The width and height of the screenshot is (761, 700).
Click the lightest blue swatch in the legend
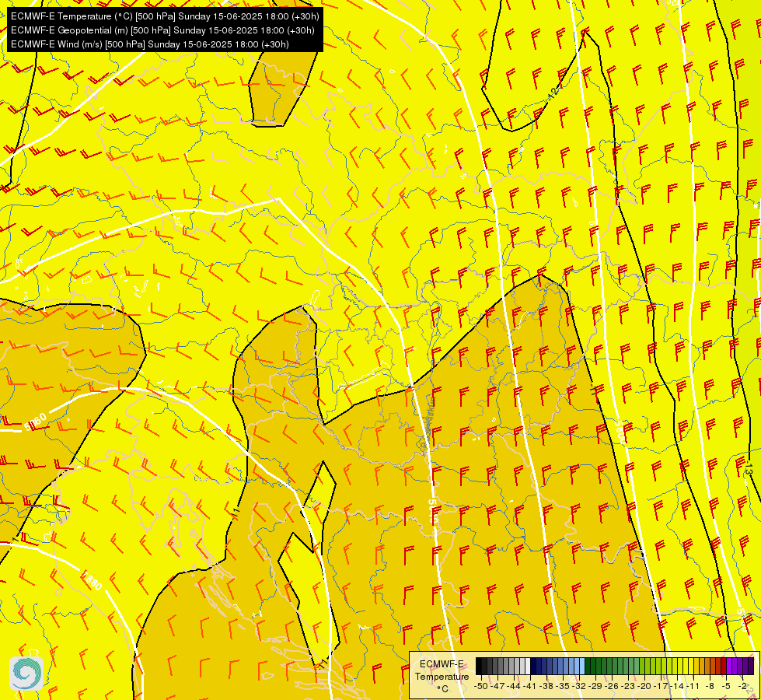pyautogui.click(x=582, y=666)
